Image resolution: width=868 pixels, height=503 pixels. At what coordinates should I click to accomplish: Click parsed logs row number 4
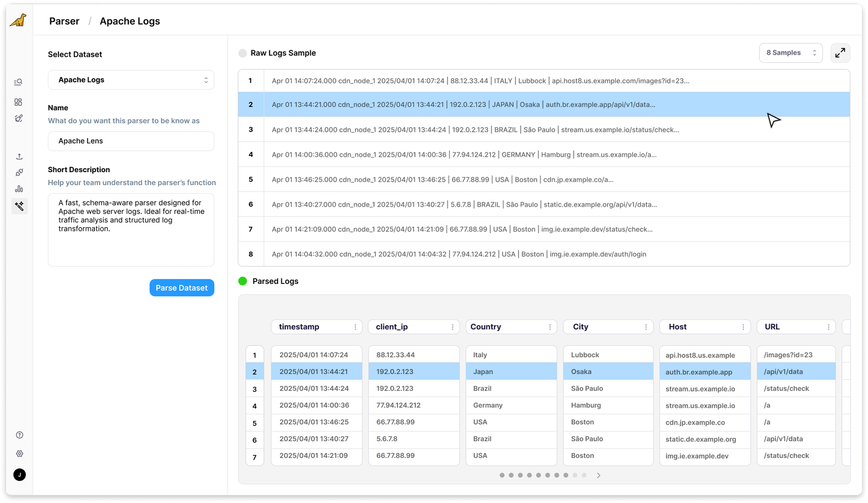255,406
